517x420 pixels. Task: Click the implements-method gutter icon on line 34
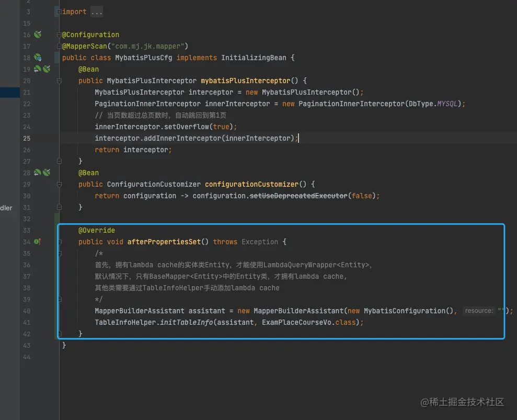(37, 242)
